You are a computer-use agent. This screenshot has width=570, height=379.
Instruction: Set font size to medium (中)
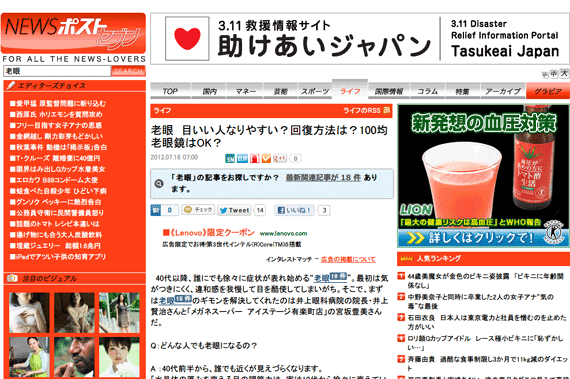554,74
